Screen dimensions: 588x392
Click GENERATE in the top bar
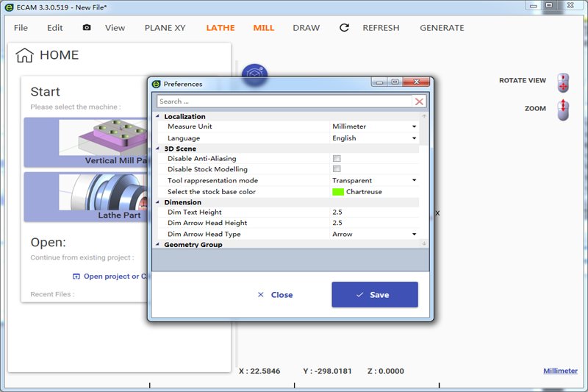pyautogui.click(x=442, y=28)
